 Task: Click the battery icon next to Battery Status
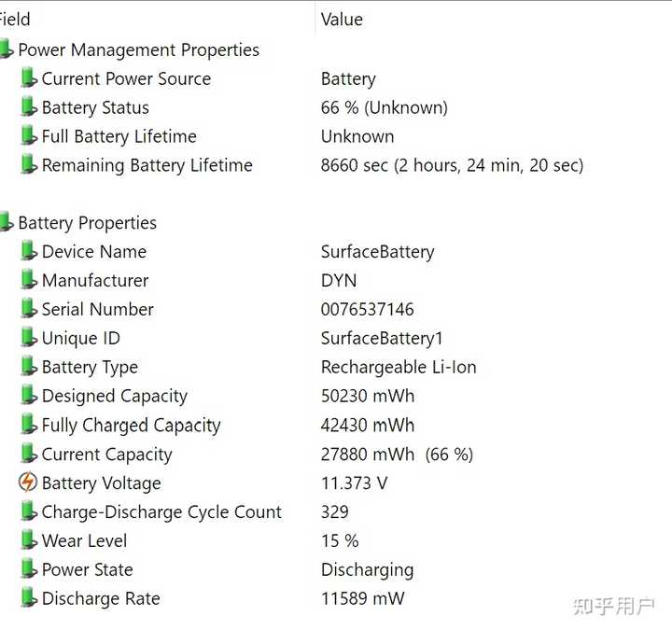[29, 106]
